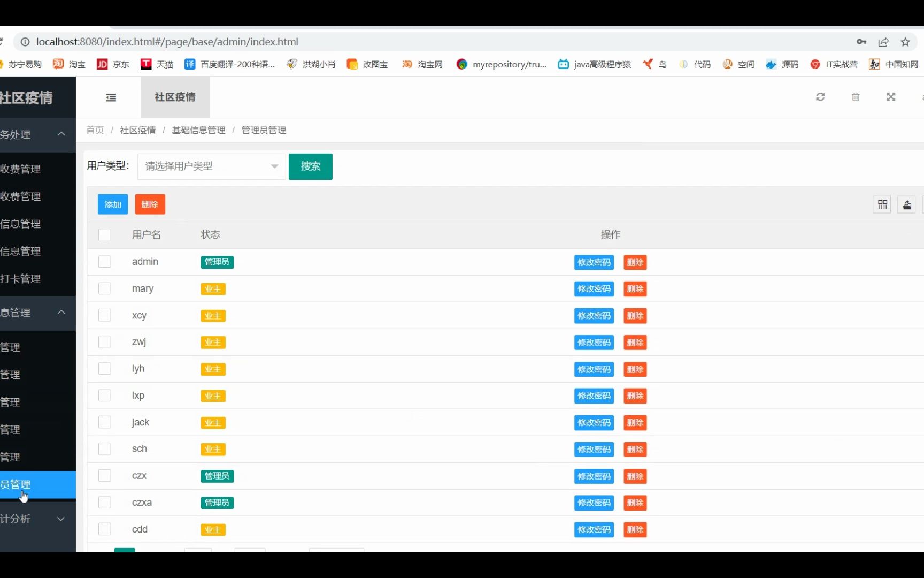Click the 用户名 column header
This screenshot has height=578, width=924.
(147, 235)
